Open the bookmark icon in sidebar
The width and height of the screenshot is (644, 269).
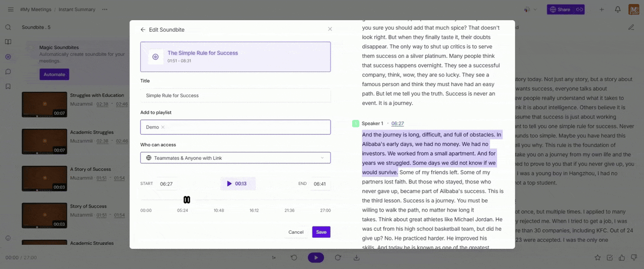coord(8,86)
